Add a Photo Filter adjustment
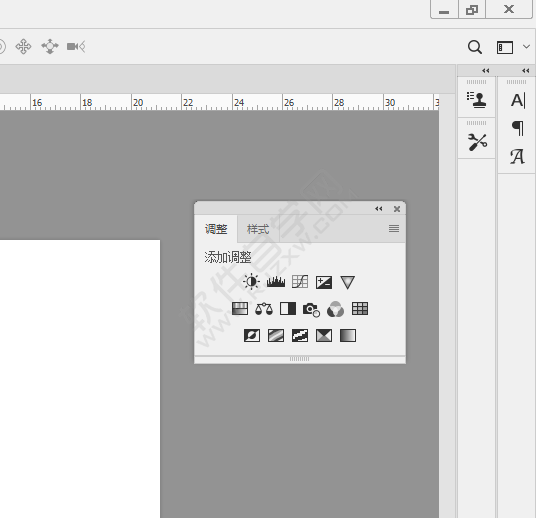This screenshot has height=518, width=536. click(x=311, y=309)
